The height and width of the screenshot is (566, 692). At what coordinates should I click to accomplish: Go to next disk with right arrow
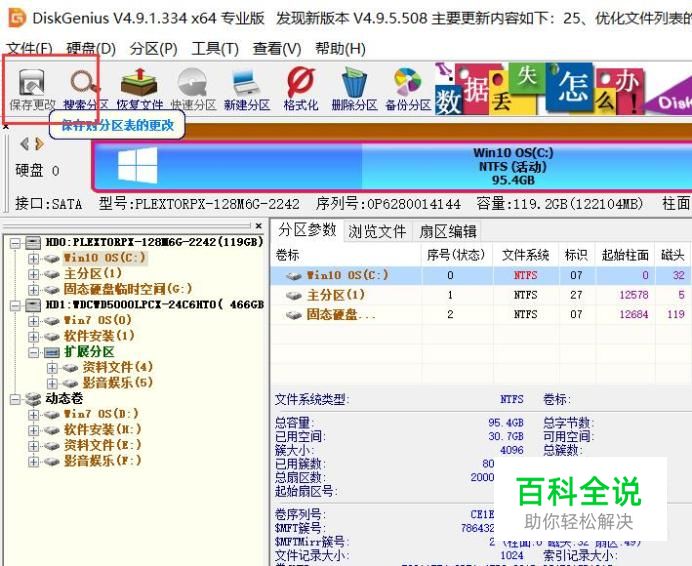tap(40, 144)
